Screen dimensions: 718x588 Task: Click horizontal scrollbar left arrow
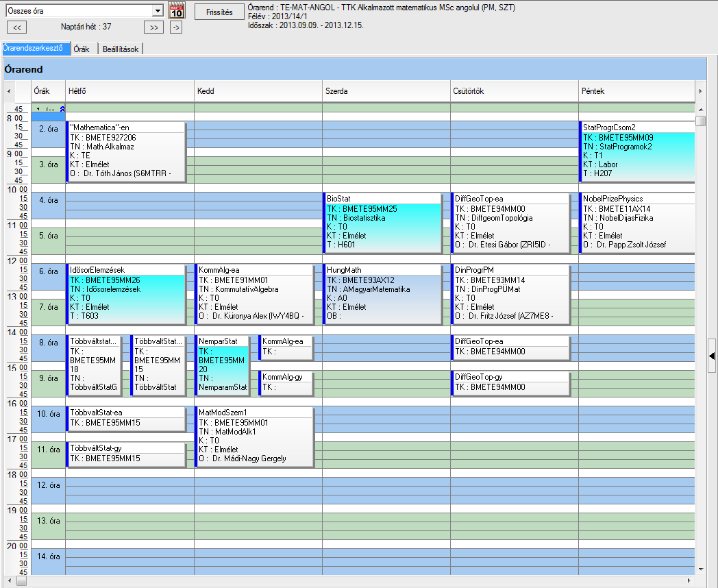[10, 580]
